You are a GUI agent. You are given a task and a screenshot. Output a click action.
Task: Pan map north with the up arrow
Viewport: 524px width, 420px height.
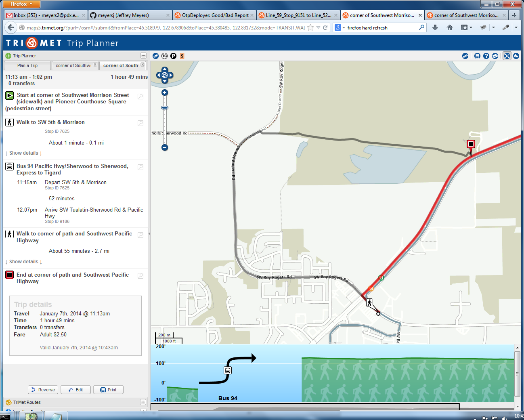tap(165, 69)
